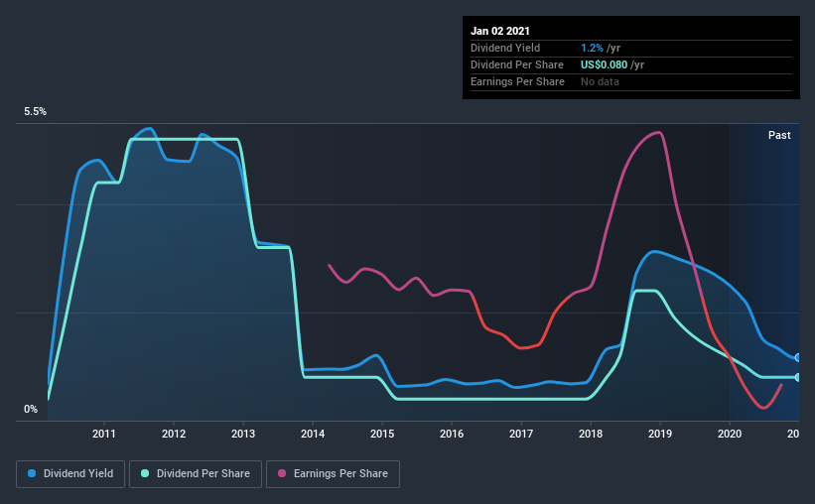Click the Jan 02 2021 tooltip date

(x=500, y=31)
